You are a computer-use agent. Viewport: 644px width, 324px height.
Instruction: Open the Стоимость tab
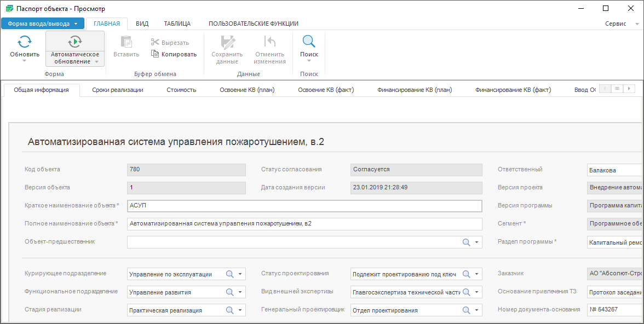pos(181,90)
